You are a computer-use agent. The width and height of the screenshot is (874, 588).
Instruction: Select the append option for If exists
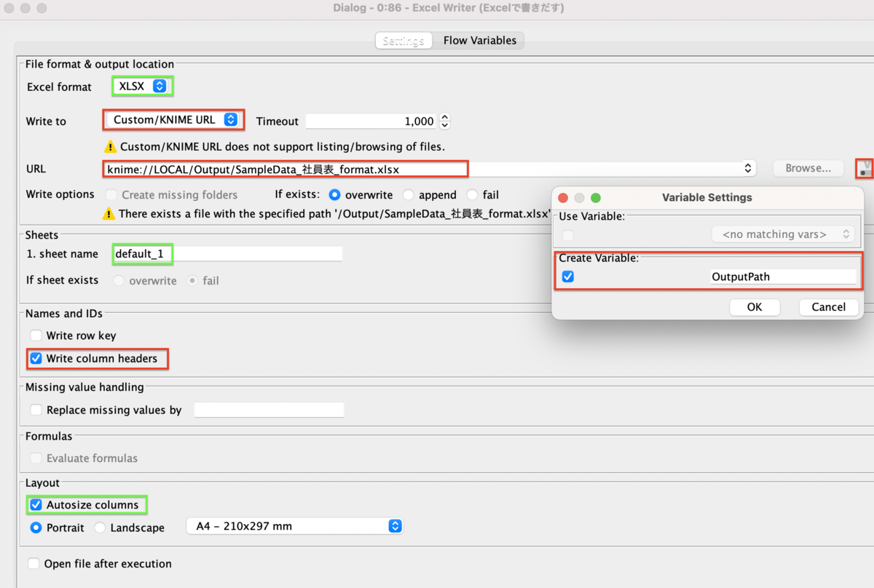[409, 195]
